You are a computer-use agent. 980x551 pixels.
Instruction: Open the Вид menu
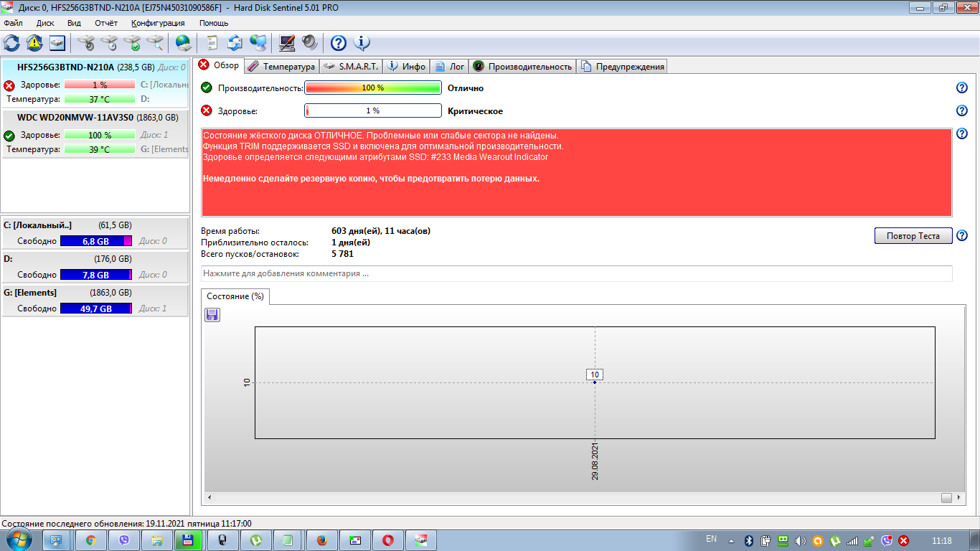coord(74,23)
